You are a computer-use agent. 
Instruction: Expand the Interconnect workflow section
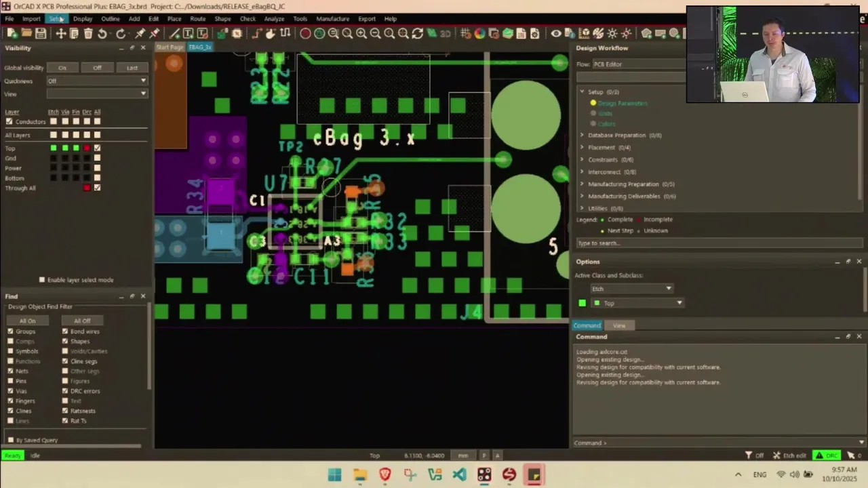coord(582,171)
